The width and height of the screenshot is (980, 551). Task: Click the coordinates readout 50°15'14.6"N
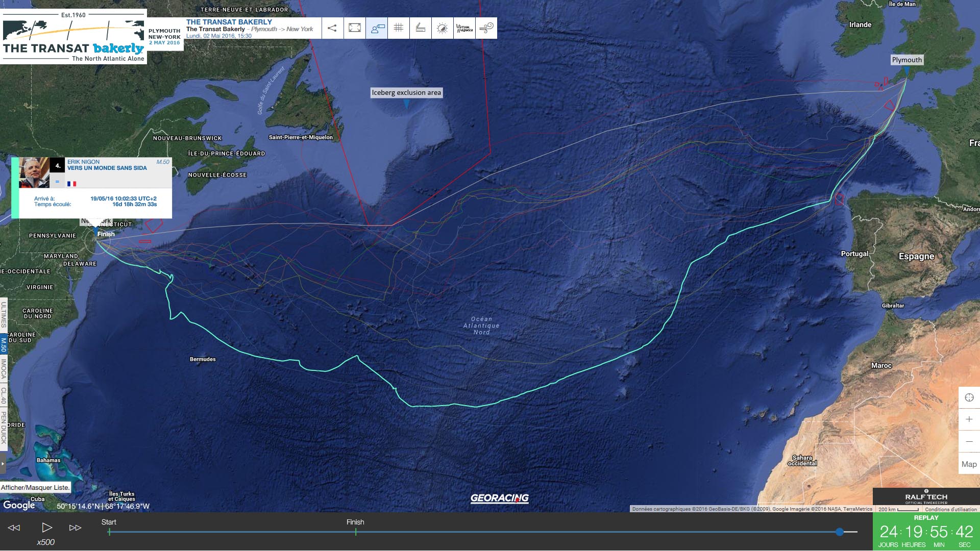103,506
